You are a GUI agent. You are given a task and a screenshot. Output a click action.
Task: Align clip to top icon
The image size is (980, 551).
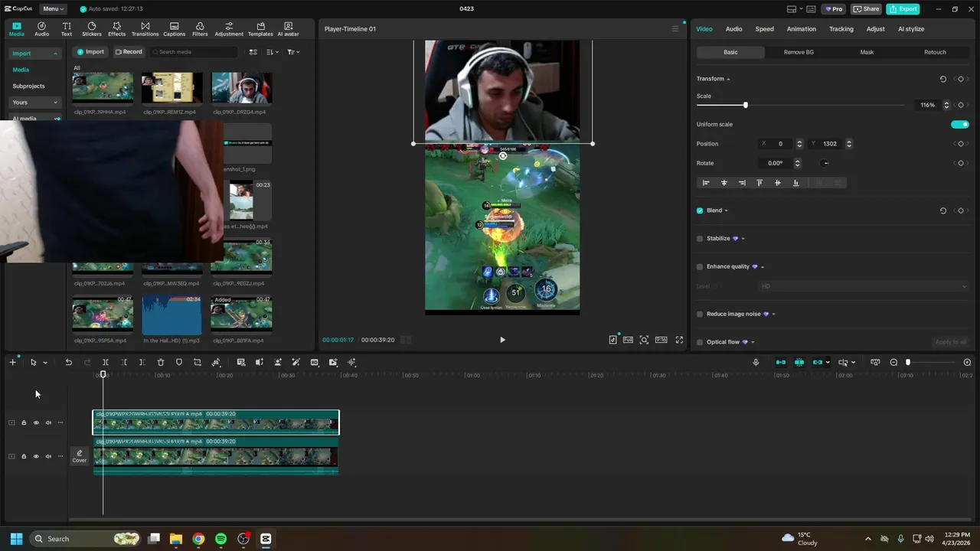pyautogui.click(x=759, y=183)
